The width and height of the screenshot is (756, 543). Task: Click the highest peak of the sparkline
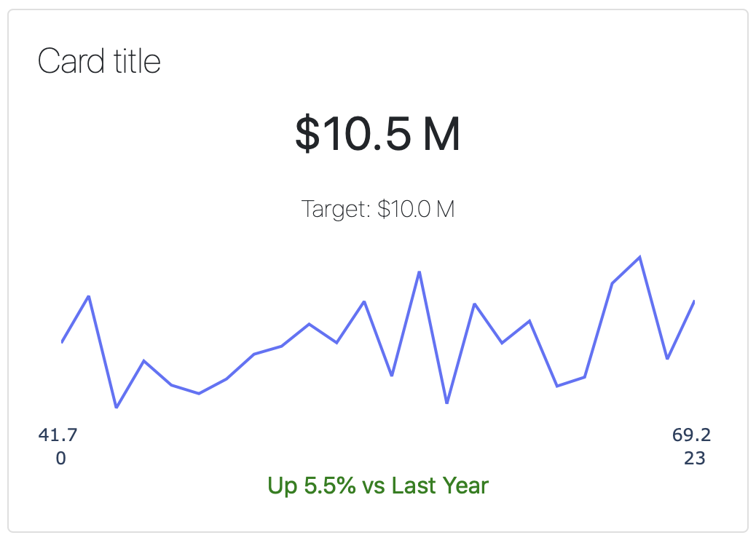[639, 257]
